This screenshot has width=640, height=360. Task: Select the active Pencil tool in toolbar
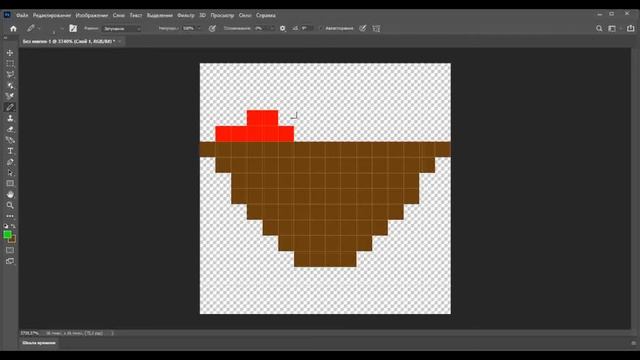[x=10, y=107]
